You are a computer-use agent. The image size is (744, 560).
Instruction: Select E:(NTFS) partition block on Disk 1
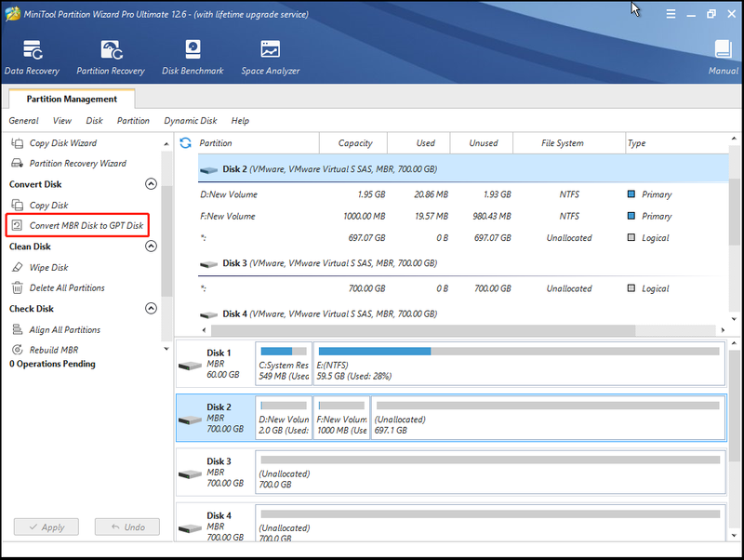519,364
